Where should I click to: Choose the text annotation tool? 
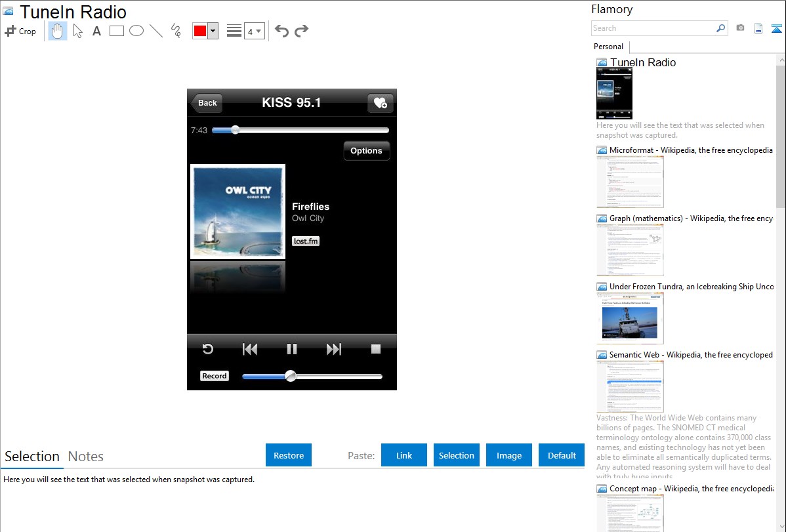(96, 31)
